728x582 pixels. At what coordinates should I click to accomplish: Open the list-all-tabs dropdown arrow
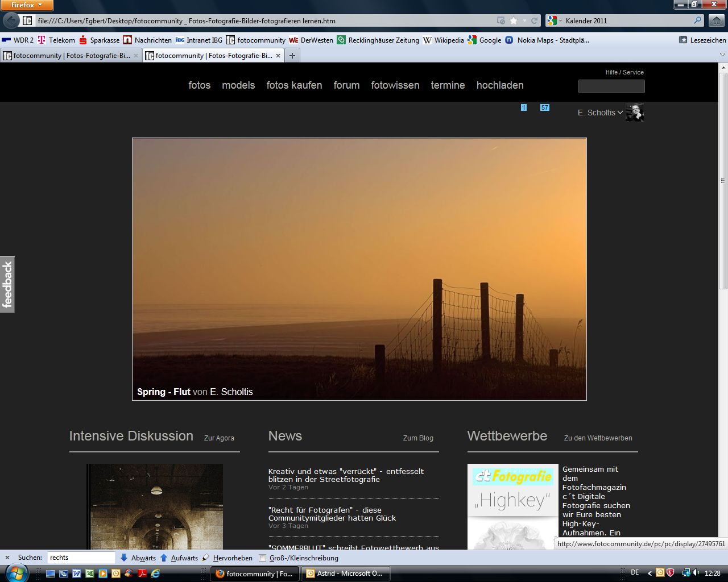click(722, 55)
